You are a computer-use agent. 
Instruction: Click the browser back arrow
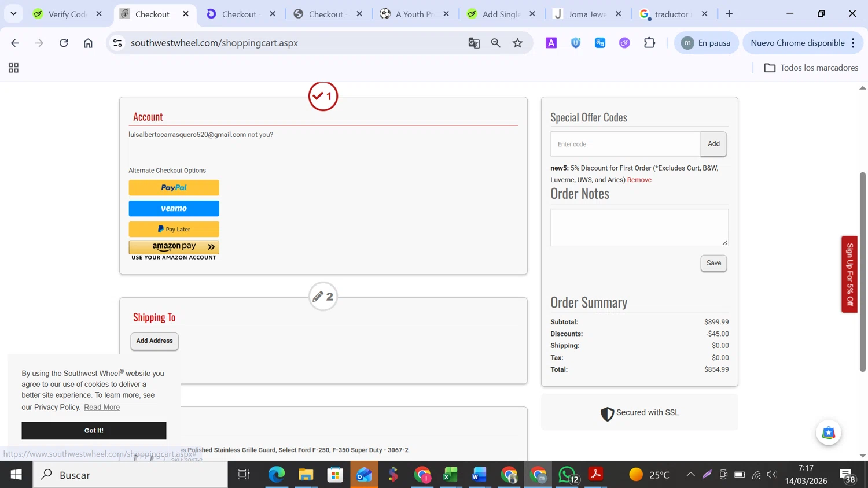(x=15, y=43)
